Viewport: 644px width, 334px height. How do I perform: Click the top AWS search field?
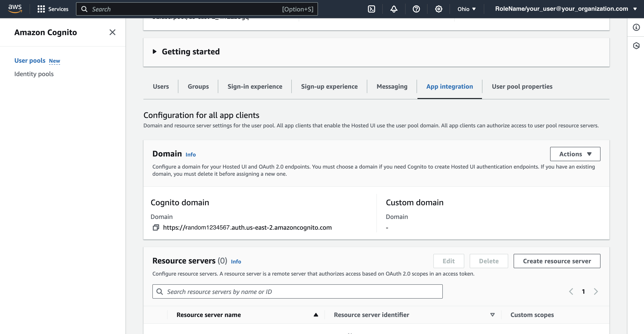[197, 9]
